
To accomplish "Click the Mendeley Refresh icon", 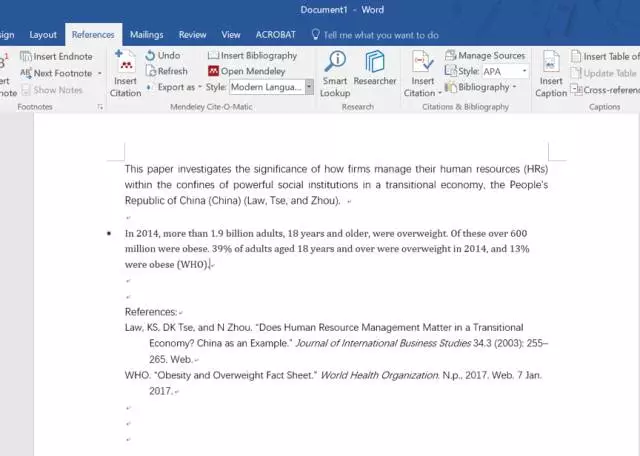I will coord(151,71).
